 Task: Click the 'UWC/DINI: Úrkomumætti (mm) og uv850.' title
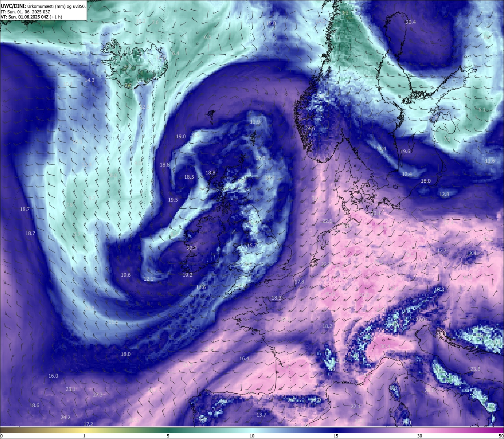point(43,6)
